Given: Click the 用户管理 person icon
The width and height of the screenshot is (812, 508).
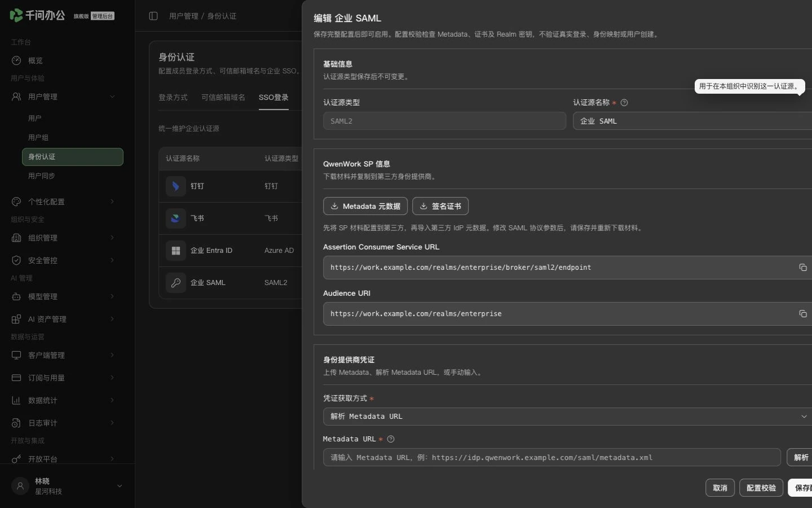Looking at the screenshot, I should pyautogui.click(x=16, y=97).
